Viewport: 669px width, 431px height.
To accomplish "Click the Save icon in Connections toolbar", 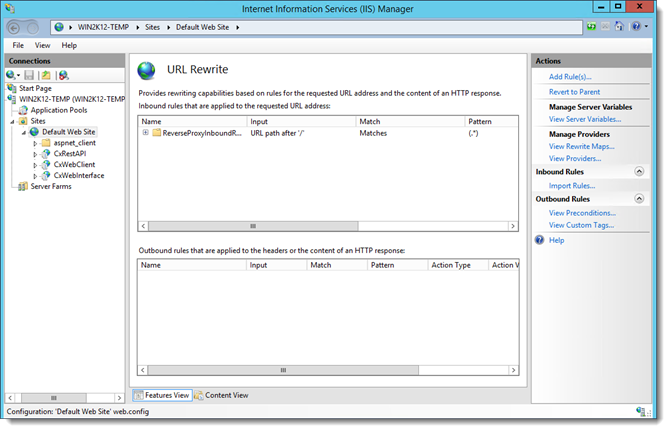I will coord(30,75).
